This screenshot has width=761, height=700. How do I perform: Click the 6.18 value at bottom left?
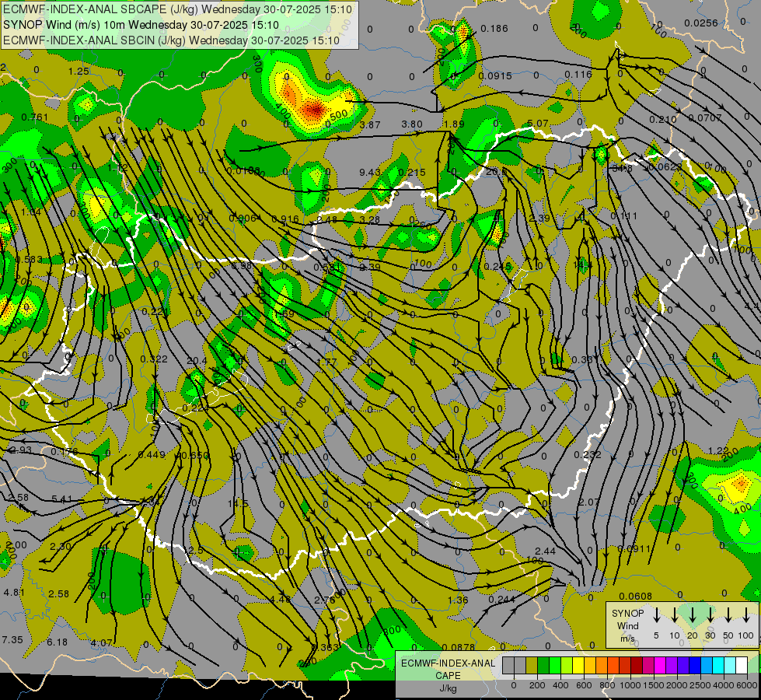pos(58,642)
